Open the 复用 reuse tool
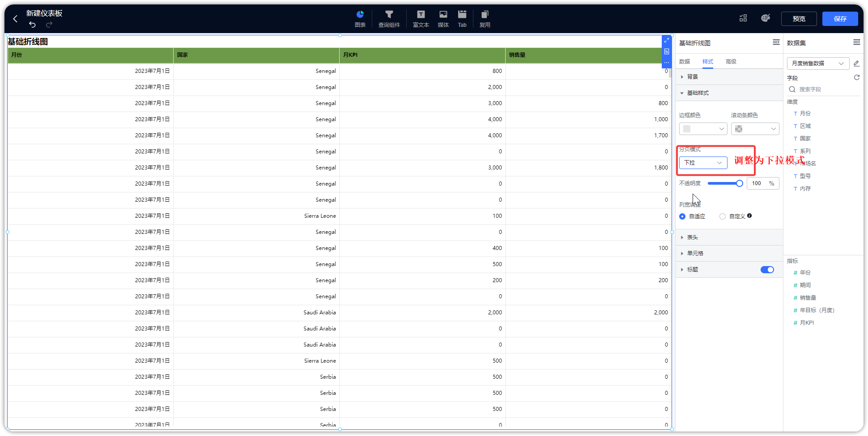The height and width of the screenshot is (436, 868). (x=485, y=19)
